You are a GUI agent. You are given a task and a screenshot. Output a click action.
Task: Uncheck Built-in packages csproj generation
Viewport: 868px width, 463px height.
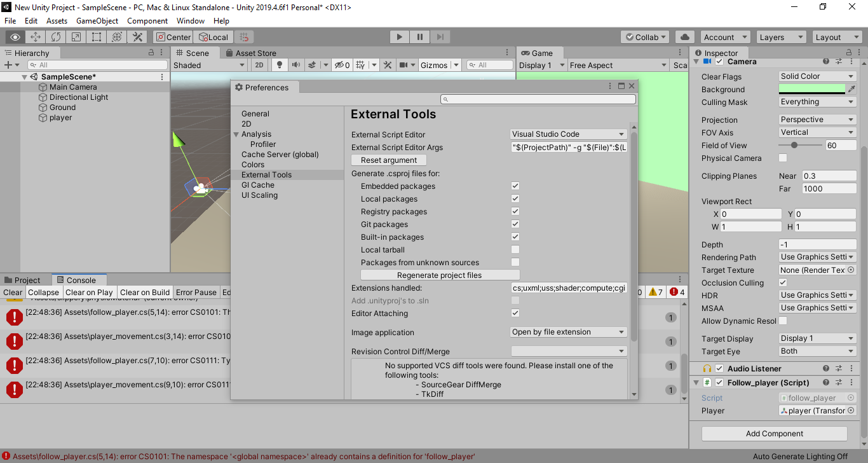click(x=514, y=237)
